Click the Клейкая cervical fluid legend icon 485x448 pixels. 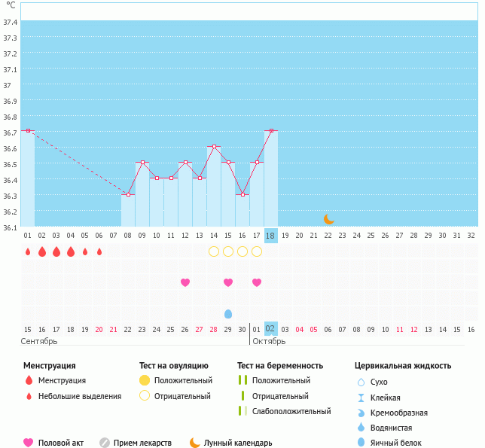pyautogui.click(x=361, y=398)
